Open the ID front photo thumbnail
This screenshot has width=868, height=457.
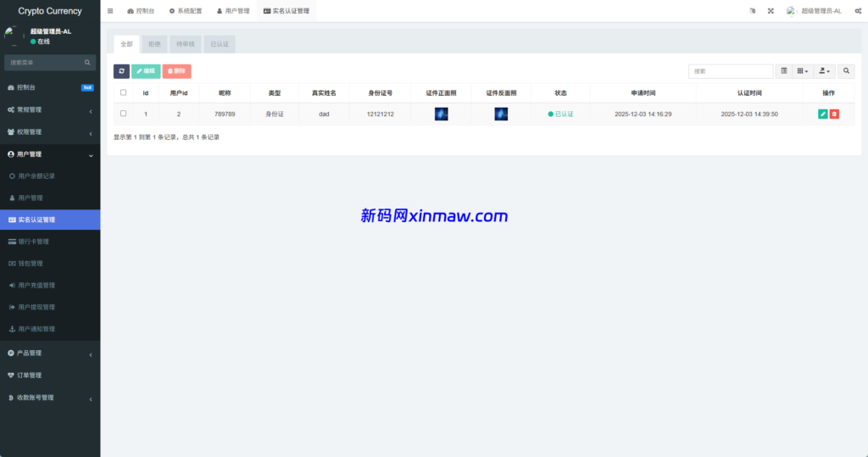click(x=441, y=114)
